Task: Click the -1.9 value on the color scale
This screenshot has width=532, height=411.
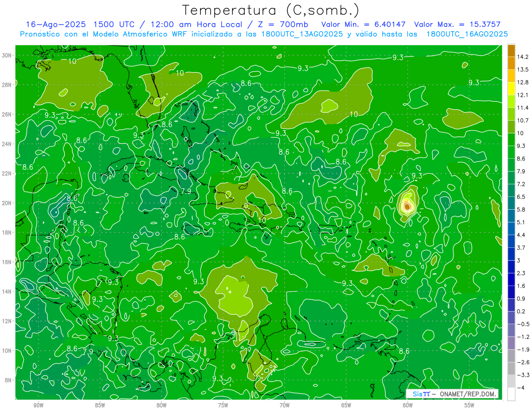Action: pos(522,349)
